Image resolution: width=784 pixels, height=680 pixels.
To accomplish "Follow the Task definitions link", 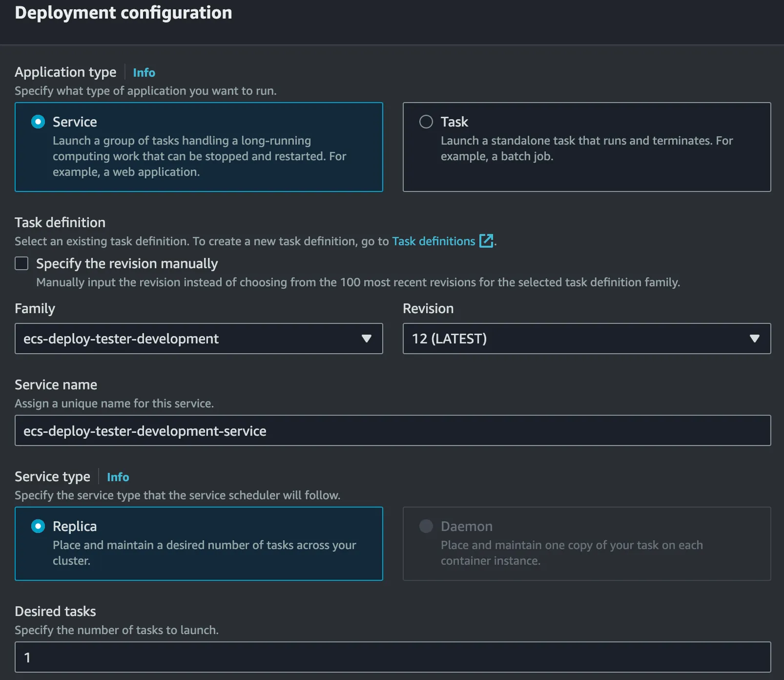I will click(x=433, y=241).
